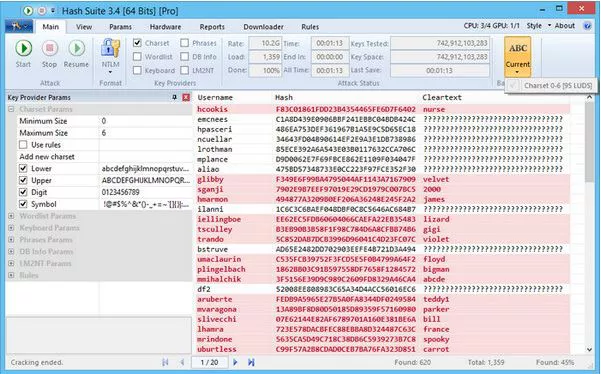
Task: Go to the last results page
Action: pos(251,362)
